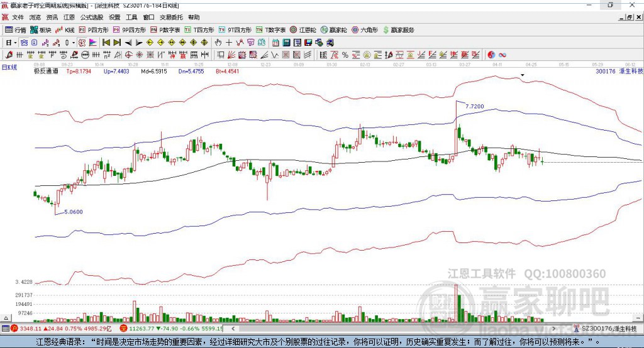Click the 7.7200 high price label
Image resolution: width=644 pixels, height=348 pixels.
(x=474, y=106)
